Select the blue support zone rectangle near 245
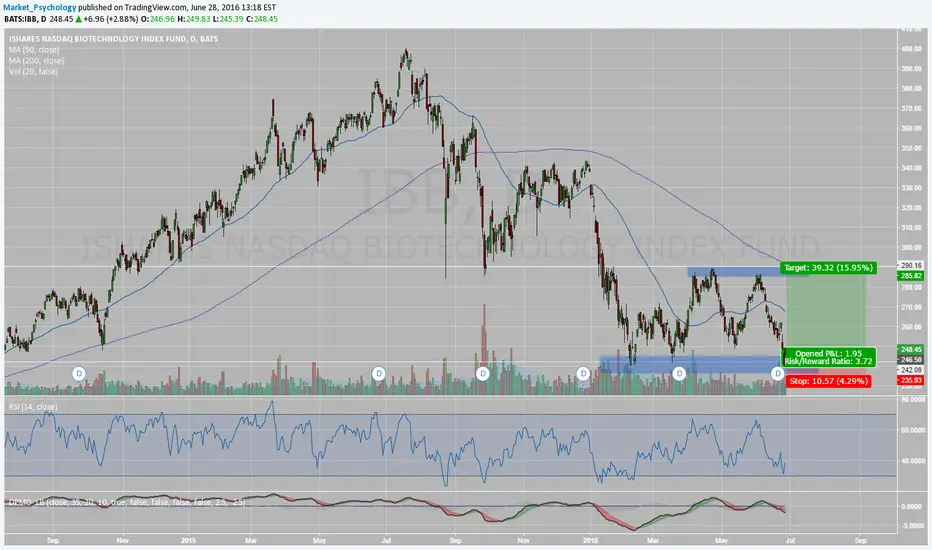The image size is (932, 550). 709,364
